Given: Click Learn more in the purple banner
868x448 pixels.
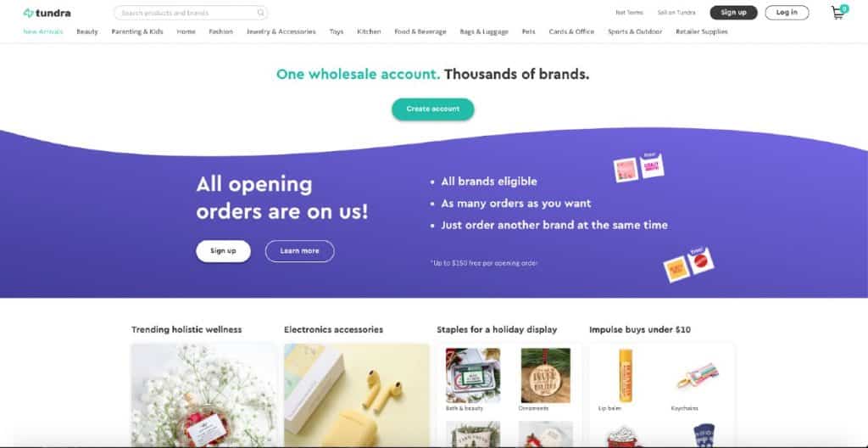Looking at the screenshot, I should tap(299, 251).
